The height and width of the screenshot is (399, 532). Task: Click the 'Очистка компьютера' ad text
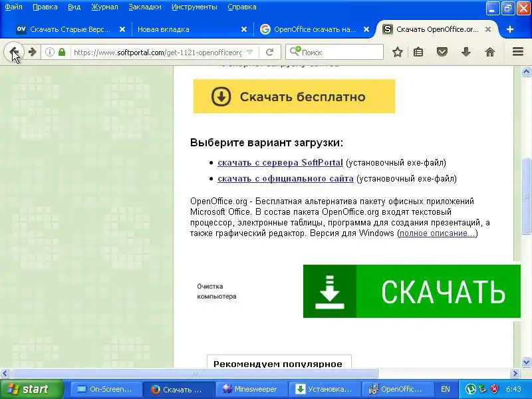tap(217, 291)
